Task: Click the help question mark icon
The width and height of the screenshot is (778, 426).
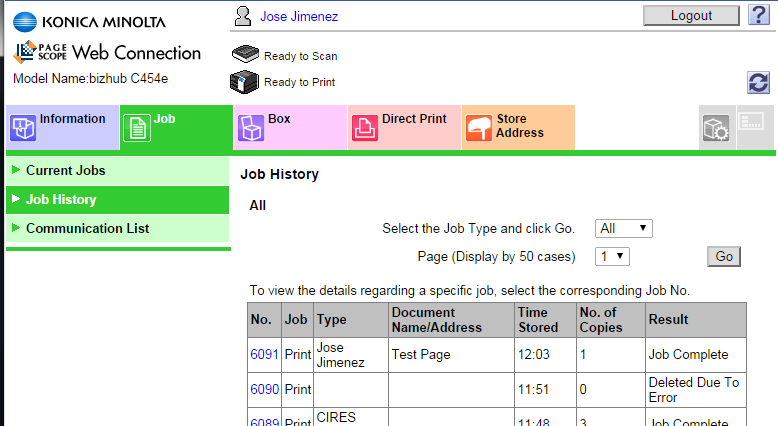Action: coord(758,15)
